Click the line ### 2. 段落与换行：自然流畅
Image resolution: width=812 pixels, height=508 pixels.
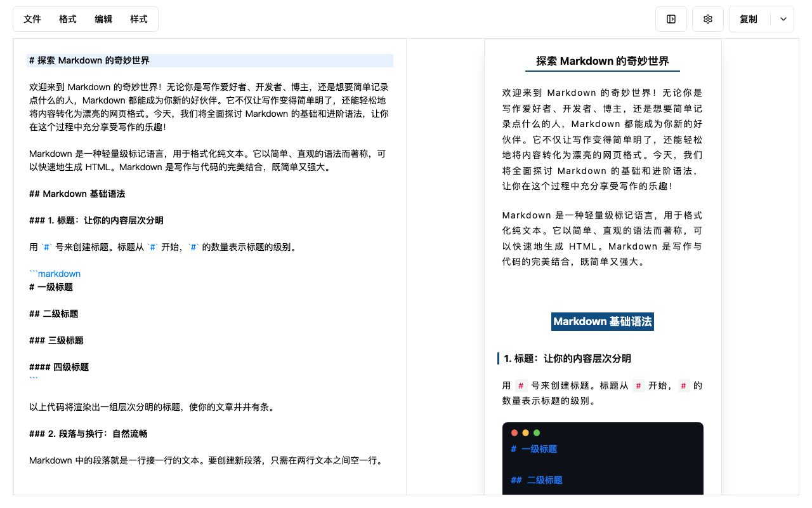pos(88,434)
